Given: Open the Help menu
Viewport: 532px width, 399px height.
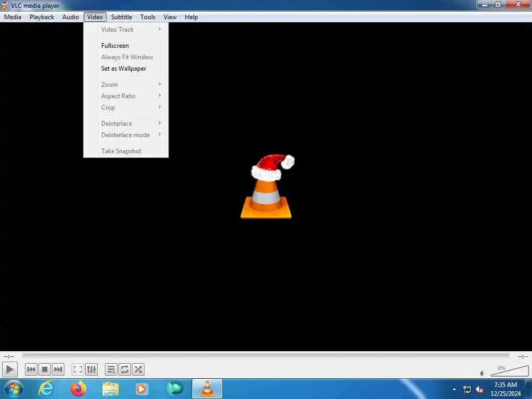Looking at the screenshot, I should pos(191,17).
